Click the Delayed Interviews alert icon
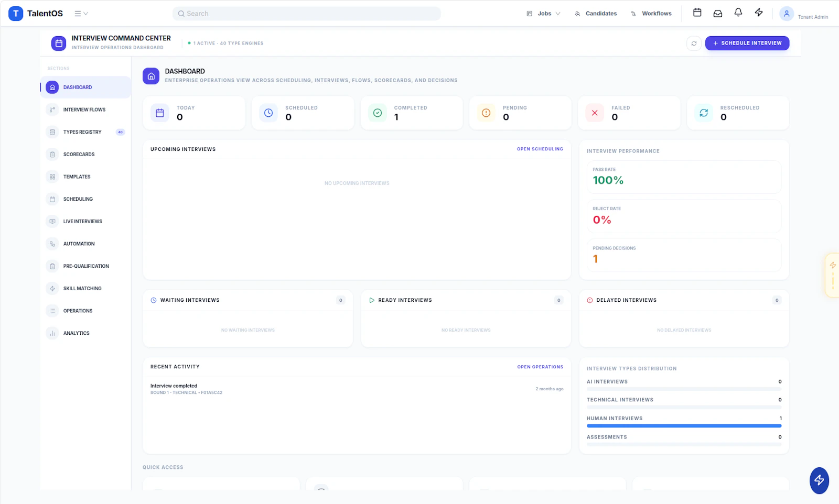 (590, 300)
